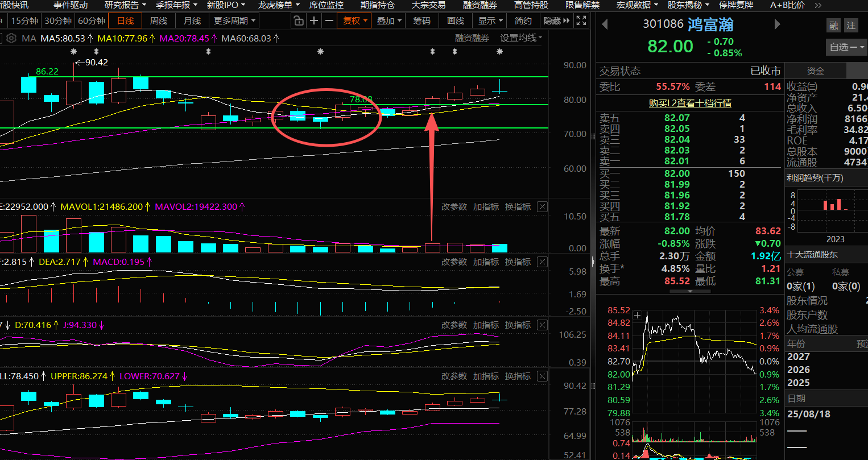The width and height of the screenshot is (868, 460).
Task: Toggle 画线 drawing tools
Action: (456, 21)
